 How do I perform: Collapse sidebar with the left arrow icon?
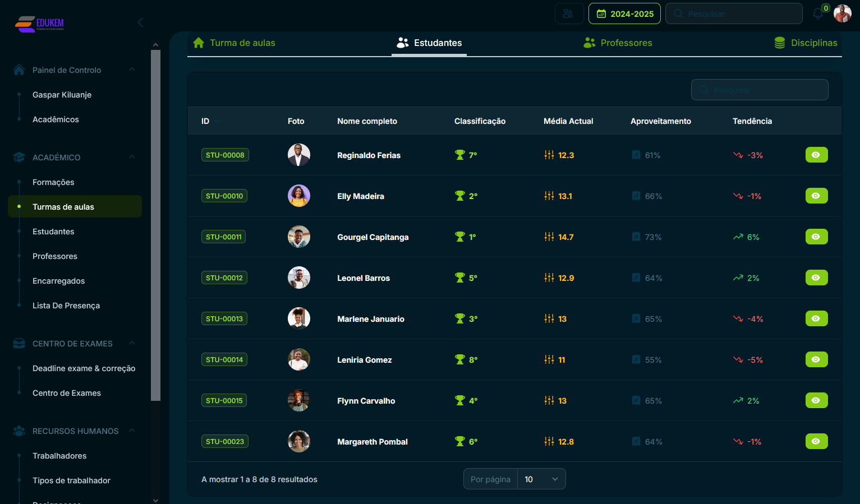(x=140, y=22)
